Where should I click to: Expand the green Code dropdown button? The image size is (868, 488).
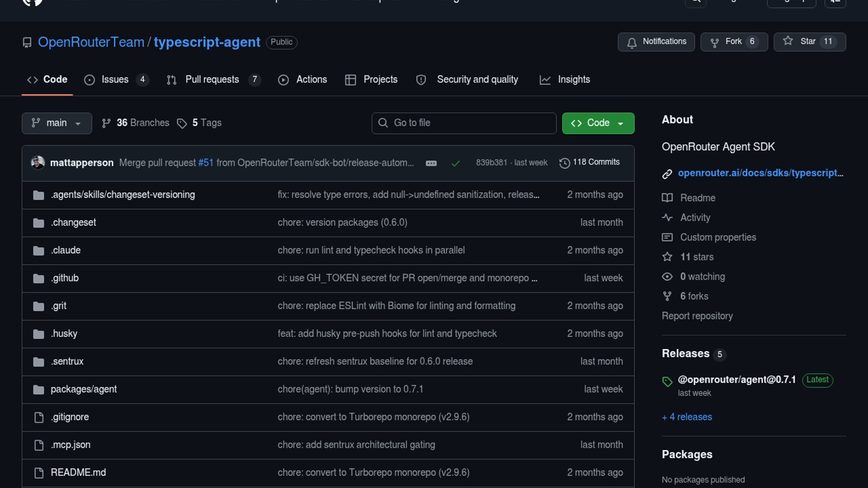[598, 123]
